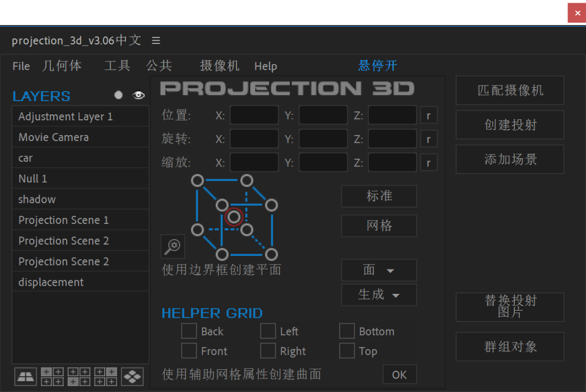Open the 面 dropdown

(x=379, y=270)
